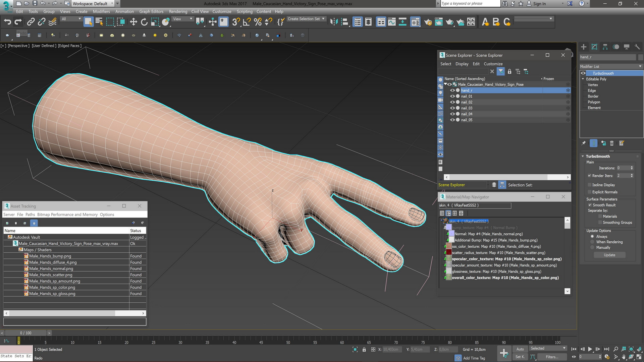Open the Graph Editors menu

click(151, 11)
